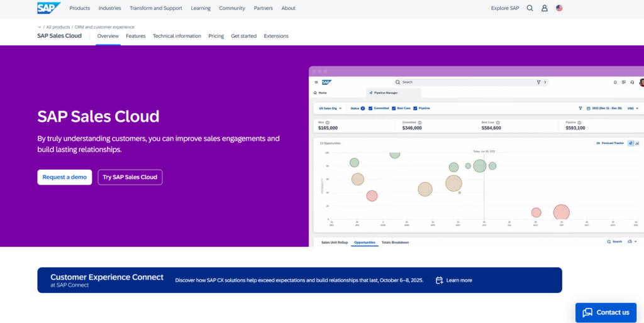Expand the US Sales Org dropdown
This screenshot has height=323, width=644.
[x=330, y=108]
